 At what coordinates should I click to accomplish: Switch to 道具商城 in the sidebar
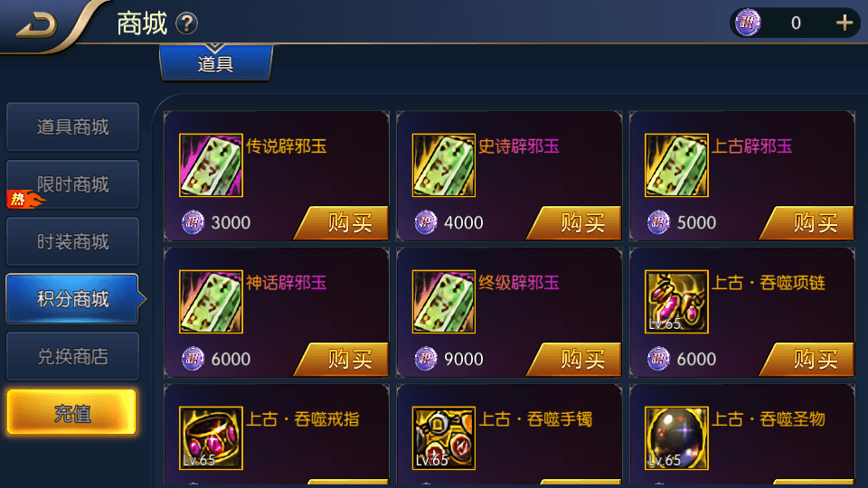click(72, 127)
